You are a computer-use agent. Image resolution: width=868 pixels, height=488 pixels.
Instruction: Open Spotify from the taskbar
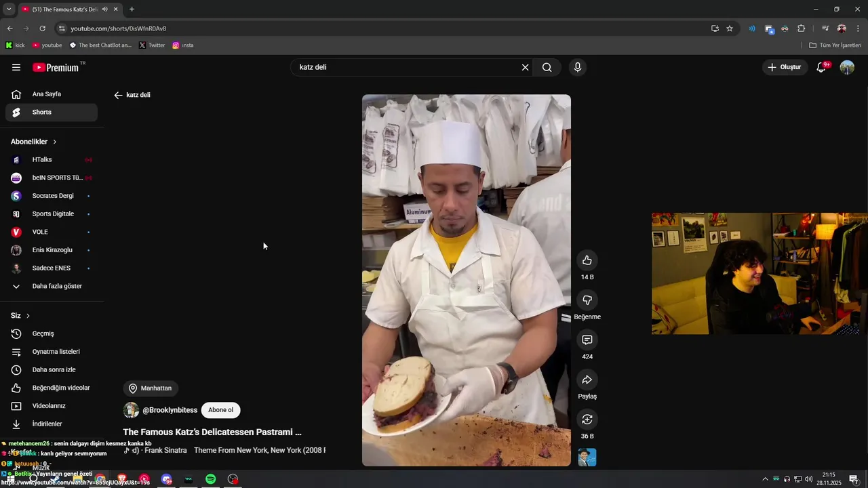pos(211,479)
